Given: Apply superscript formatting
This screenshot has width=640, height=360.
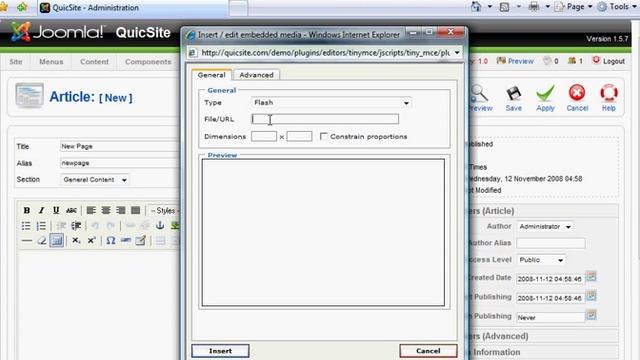Looking at the screenshot, I should (x=91, y=241).
